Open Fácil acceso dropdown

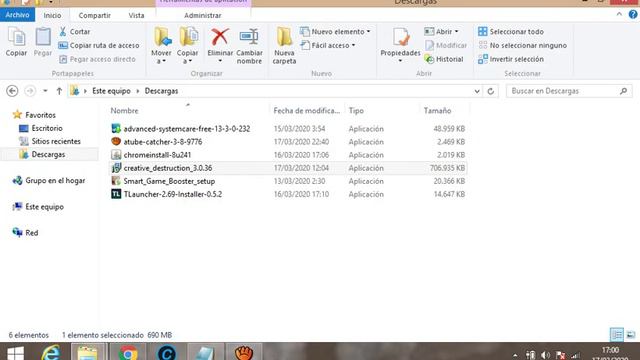pyautogui.click(x=328, y=45)
